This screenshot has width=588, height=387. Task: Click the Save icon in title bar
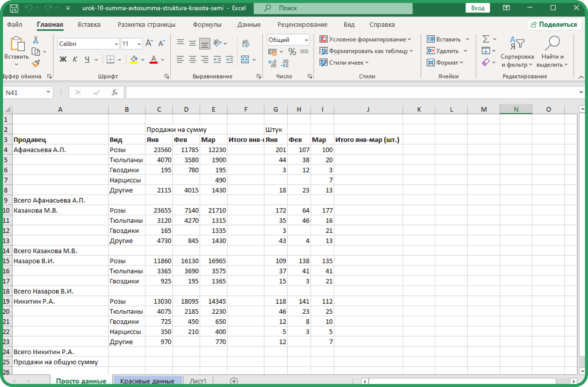click(14, 8)
